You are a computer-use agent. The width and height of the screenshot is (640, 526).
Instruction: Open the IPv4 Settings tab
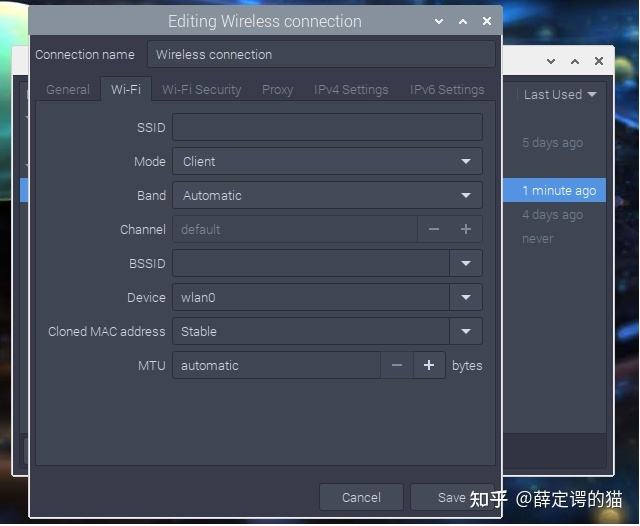click(x=351, y=89)
